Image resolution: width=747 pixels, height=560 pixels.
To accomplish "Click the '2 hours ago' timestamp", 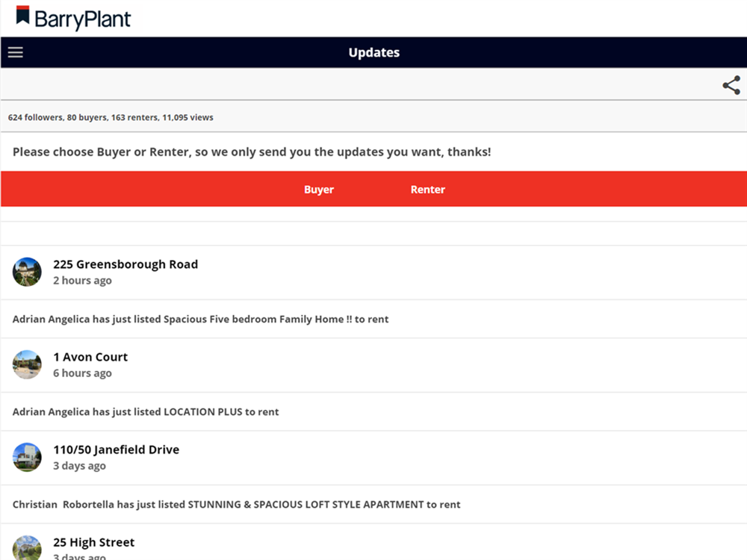I will coord(82,281).
